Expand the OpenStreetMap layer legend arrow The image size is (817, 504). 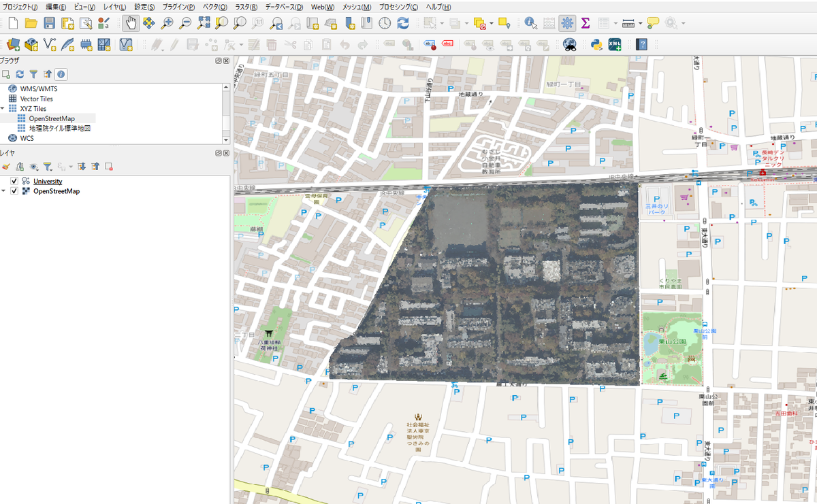[3, 191]
